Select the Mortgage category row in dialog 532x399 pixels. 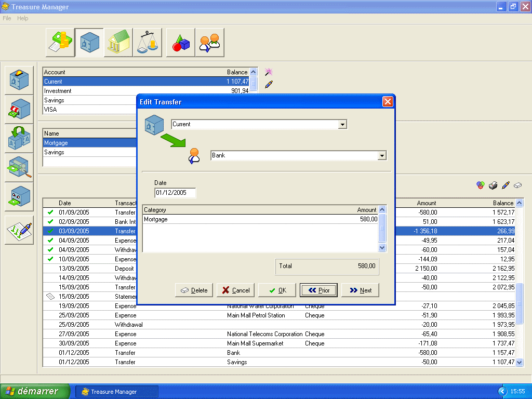coord(260,219)
